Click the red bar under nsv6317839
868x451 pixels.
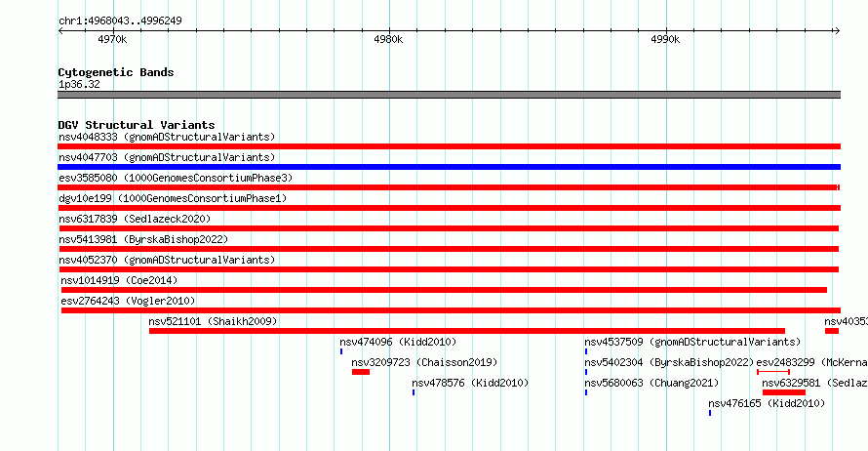pos(449,228)
